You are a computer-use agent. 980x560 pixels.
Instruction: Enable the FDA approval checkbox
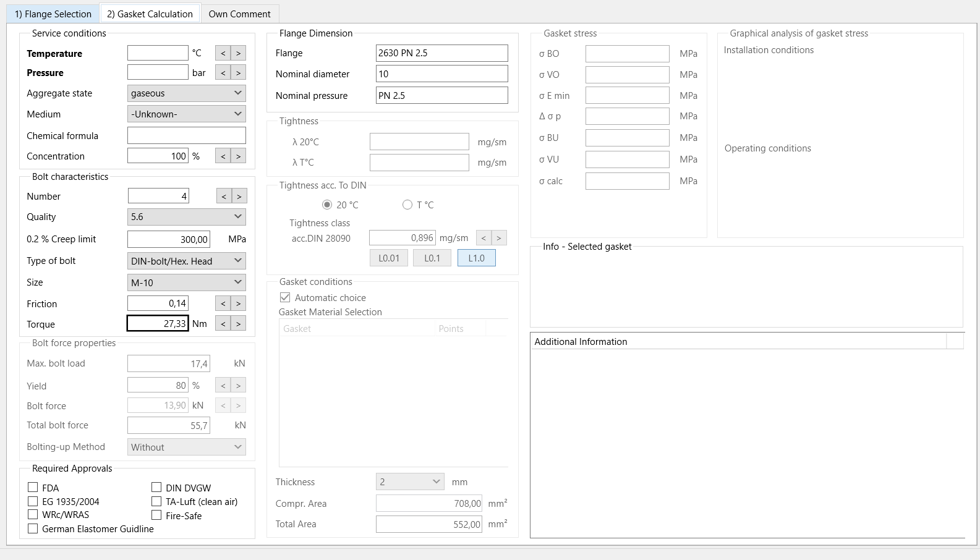[33, 487]
